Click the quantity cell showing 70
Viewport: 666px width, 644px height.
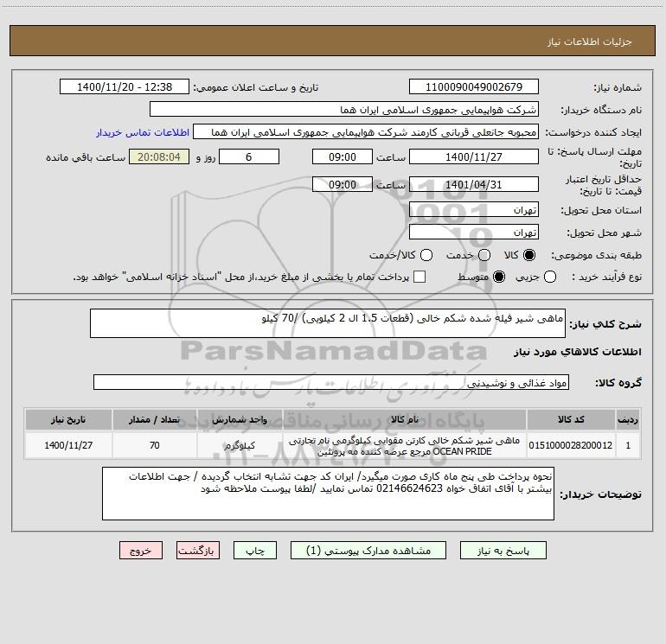[x=155, y=445]
